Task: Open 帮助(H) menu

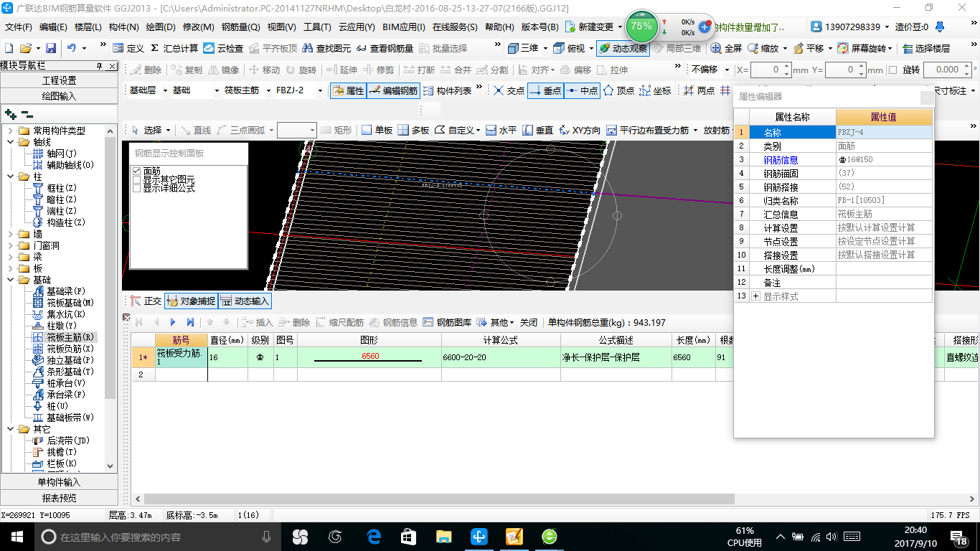Action: pyautogui.click(x=499, y=27)
